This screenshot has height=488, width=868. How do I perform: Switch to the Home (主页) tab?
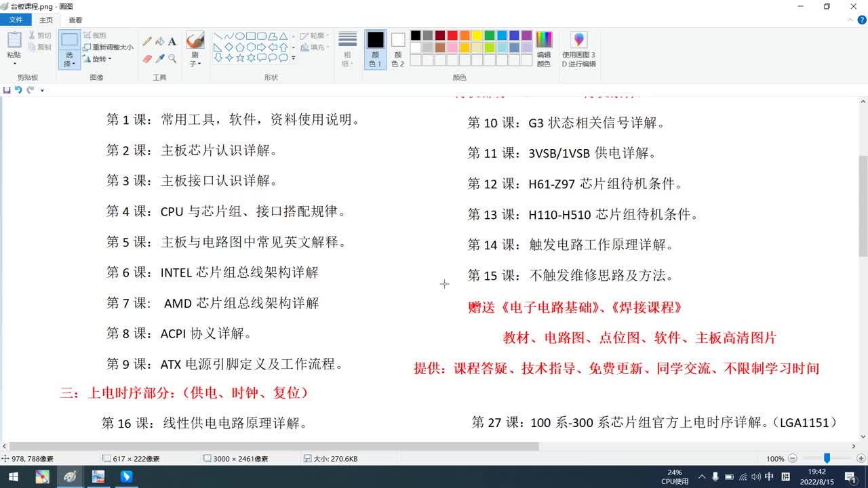(45, 20)
